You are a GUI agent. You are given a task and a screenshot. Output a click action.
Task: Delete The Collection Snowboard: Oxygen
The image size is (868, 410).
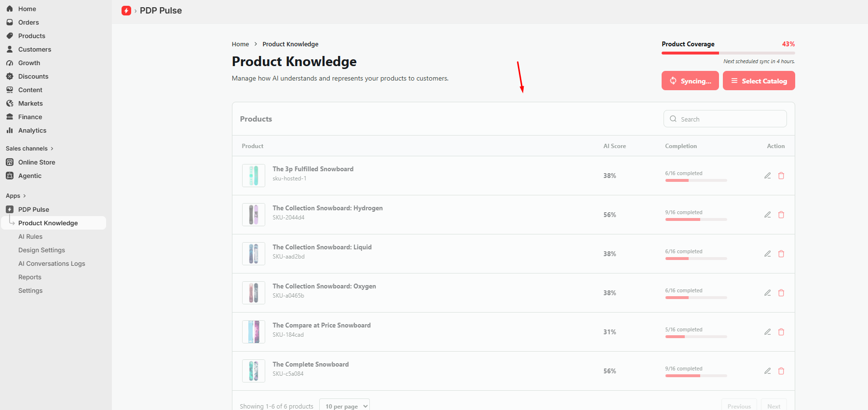(781, 293)
